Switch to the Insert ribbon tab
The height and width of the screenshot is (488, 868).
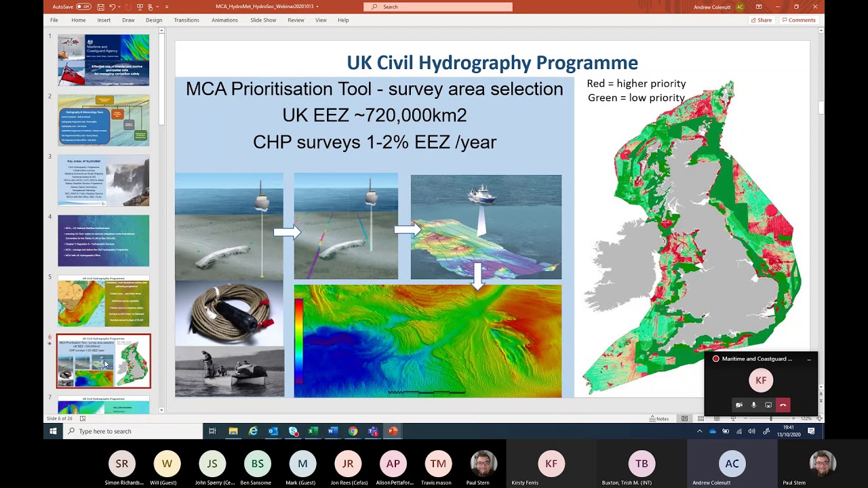click(104, 20)
